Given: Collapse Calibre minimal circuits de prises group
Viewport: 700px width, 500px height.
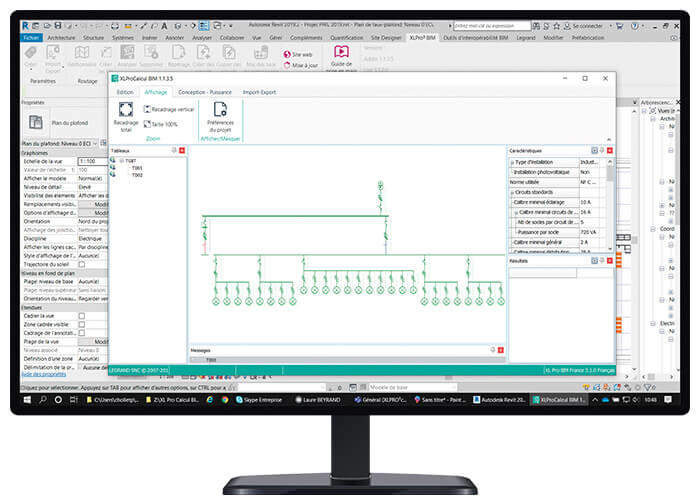Looking at the screenshot, I should 517,212.
